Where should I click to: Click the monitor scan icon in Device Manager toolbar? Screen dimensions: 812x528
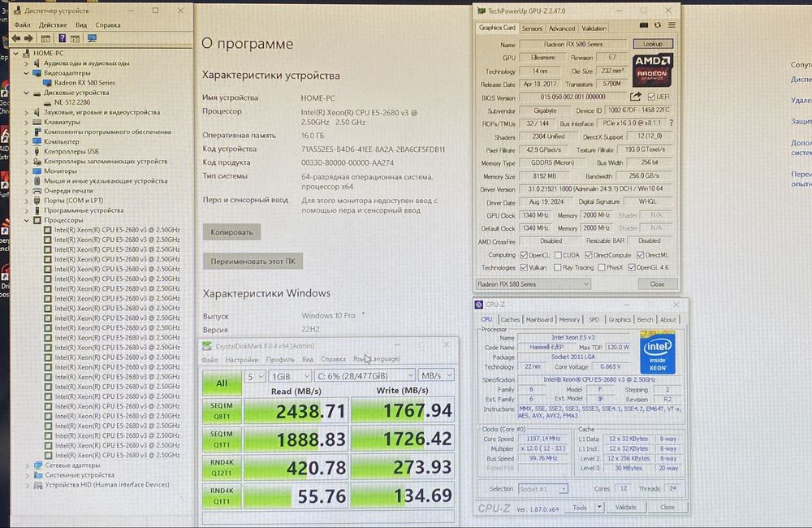tap(93, 38)
